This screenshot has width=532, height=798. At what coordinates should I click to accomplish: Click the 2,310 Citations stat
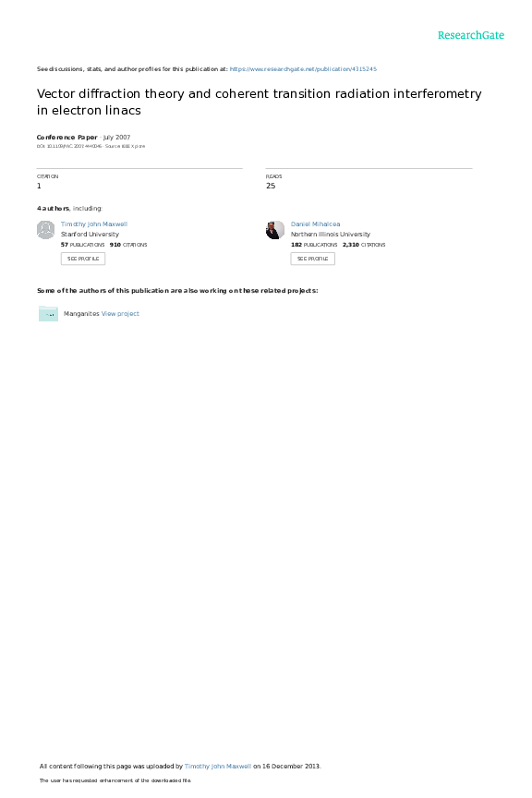point(364,245)
